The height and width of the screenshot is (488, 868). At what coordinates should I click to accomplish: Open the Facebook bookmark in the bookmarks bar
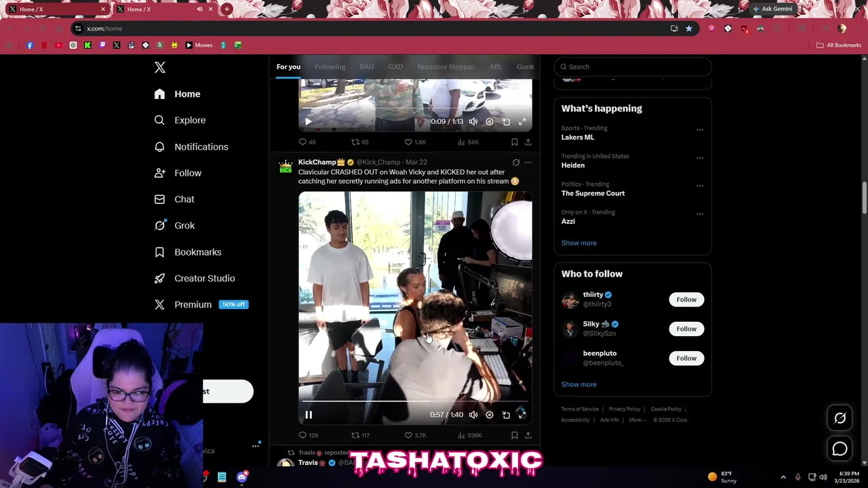[30, 45]
